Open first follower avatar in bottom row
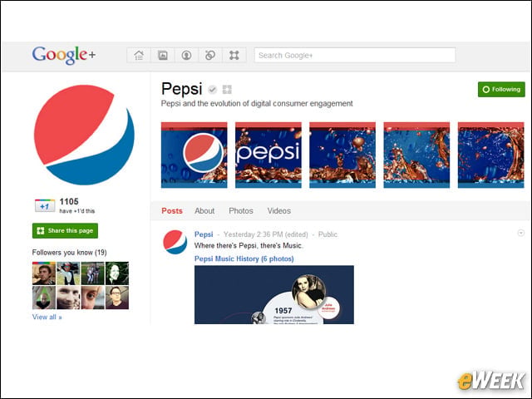Viewport: 532px width, 399px height. tap(44, 298)
